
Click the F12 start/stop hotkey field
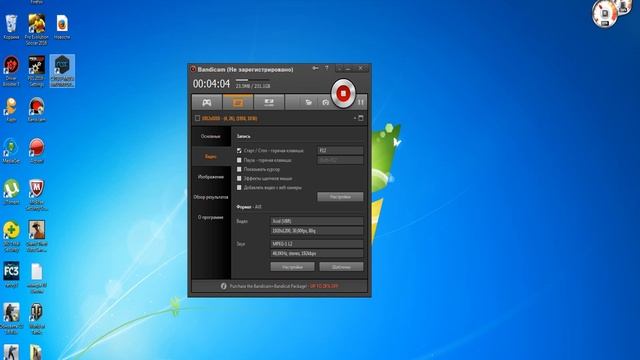pyautogui.click(x=340, y=151)
